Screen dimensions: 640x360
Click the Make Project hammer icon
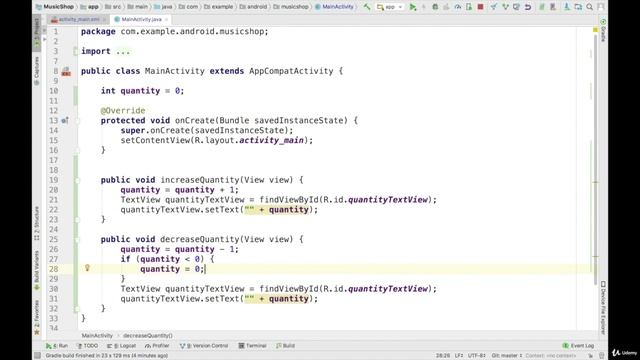(x=367, y=7)
